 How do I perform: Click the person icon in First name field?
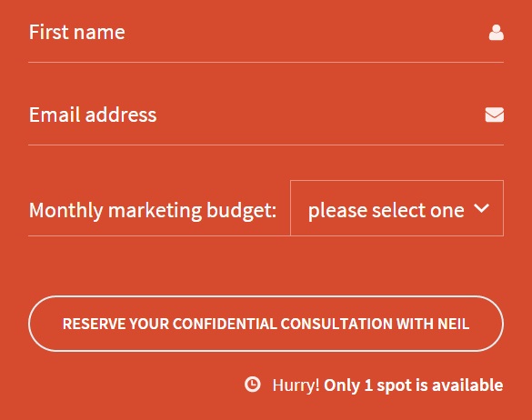[496, 33]
